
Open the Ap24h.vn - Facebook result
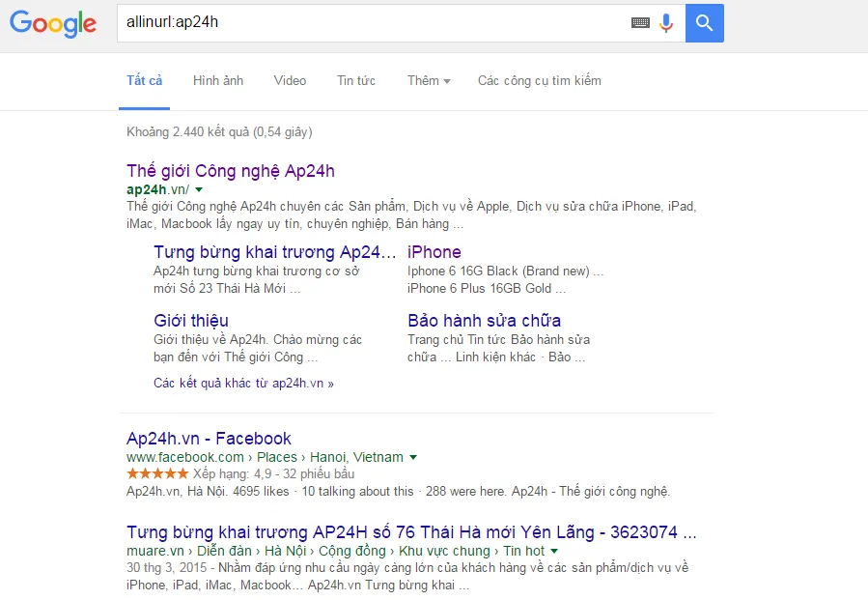[x=209, y=439]
